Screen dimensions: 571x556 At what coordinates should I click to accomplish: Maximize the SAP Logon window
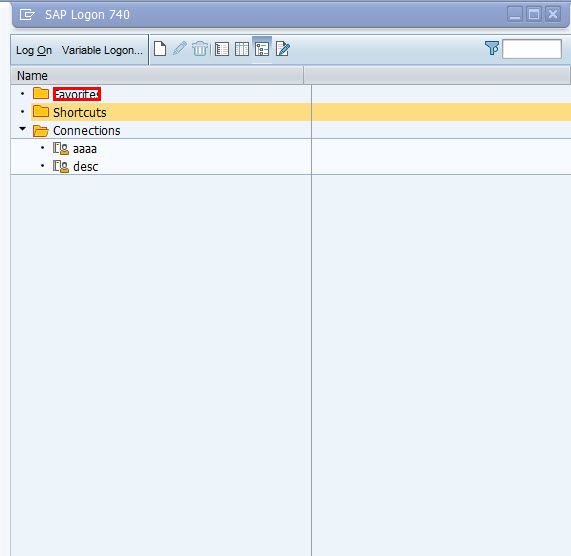pos(534,15)
